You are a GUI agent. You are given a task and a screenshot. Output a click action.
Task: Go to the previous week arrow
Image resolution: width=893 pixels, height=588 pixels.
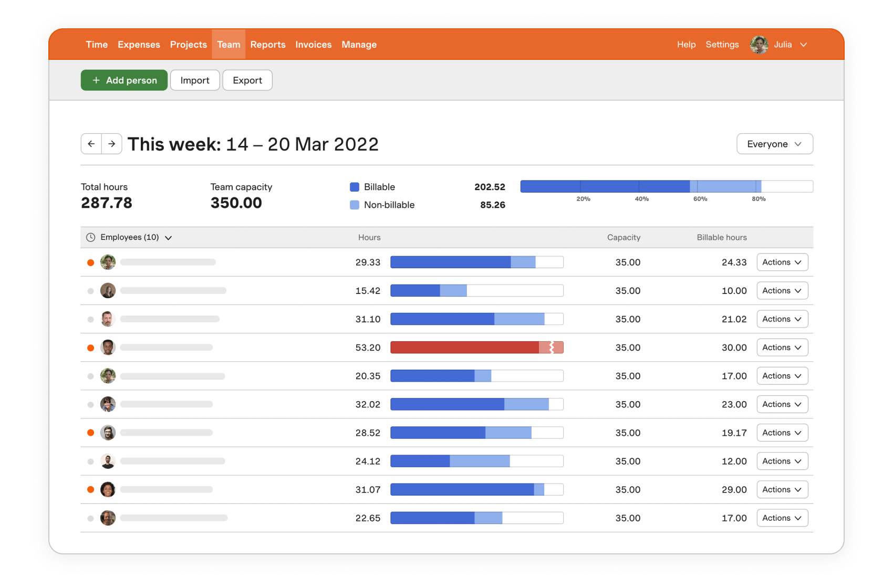[x=91, y=144]
